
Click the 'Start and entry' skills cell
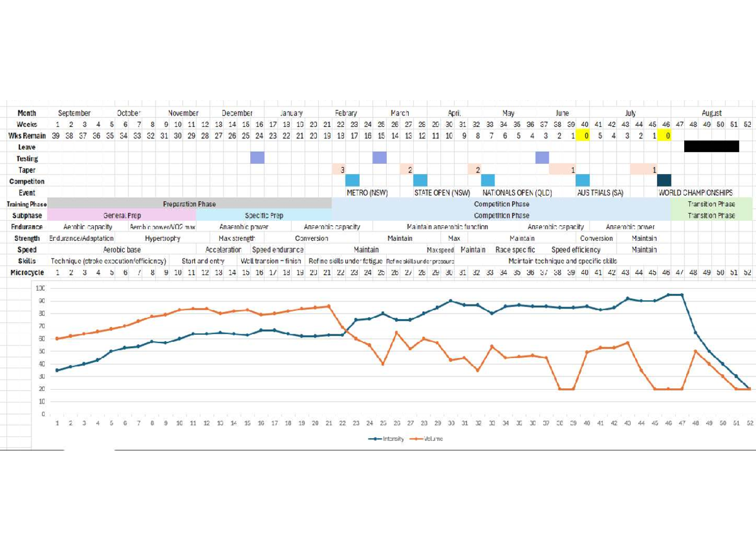(203, 260)
